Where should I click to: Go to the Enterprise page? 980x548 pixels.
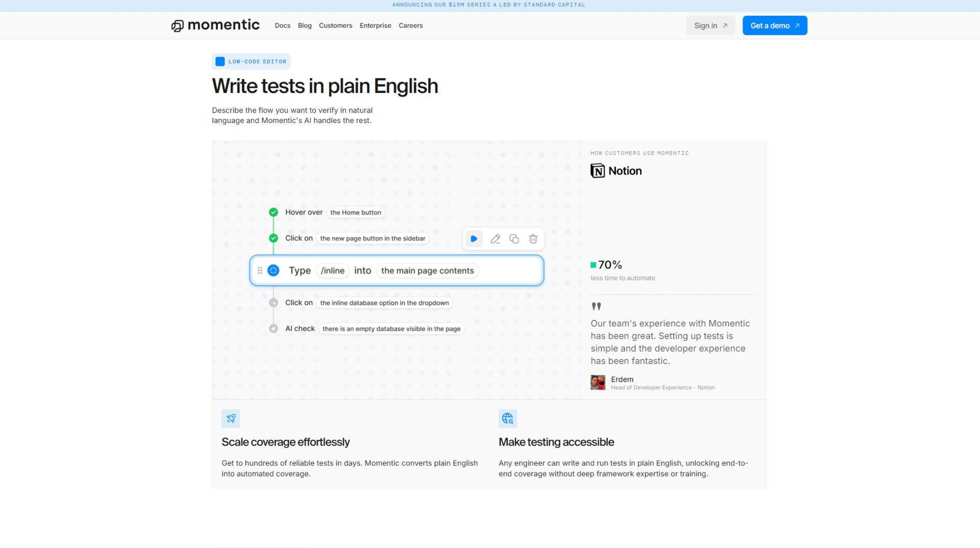(375, 26)
